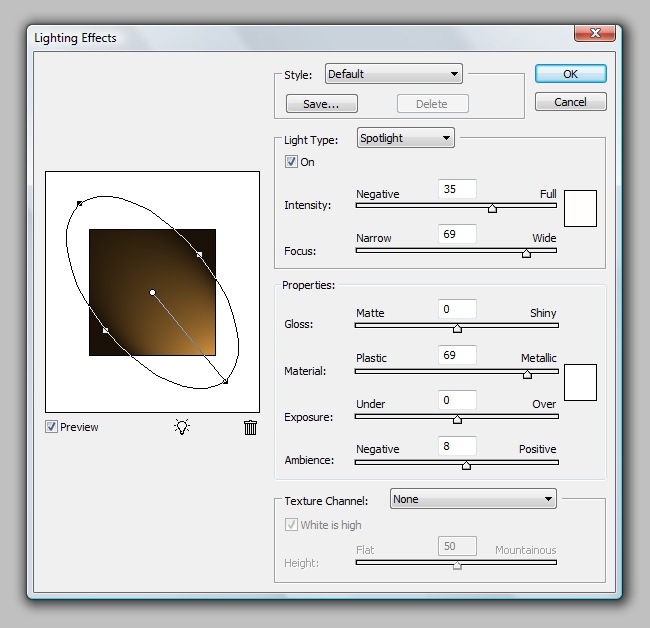Expand the Light Type dropdown

(x=405, y=138)
